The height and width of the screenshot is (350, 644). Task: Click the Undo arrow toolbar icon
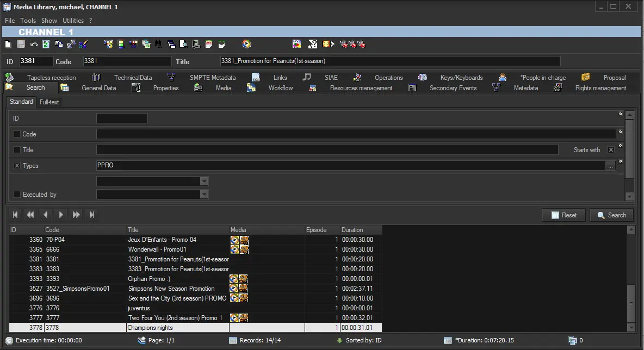34,44
